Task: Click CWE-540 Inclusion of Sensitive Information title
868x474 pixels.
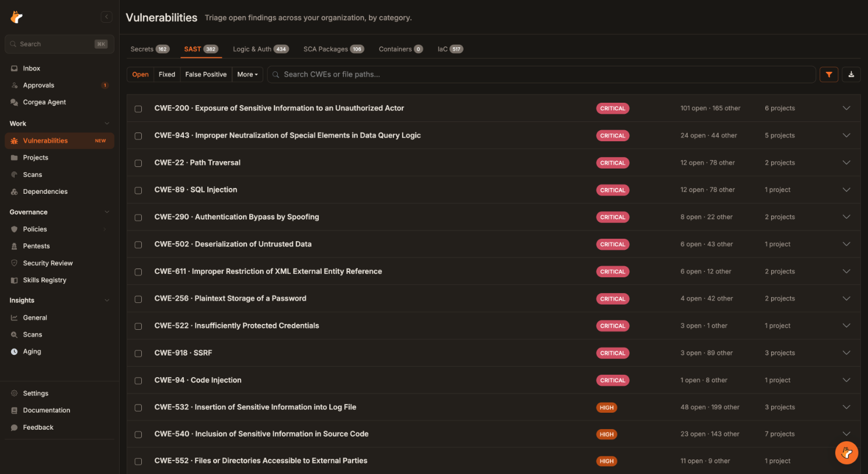Action: coord(262,434)
